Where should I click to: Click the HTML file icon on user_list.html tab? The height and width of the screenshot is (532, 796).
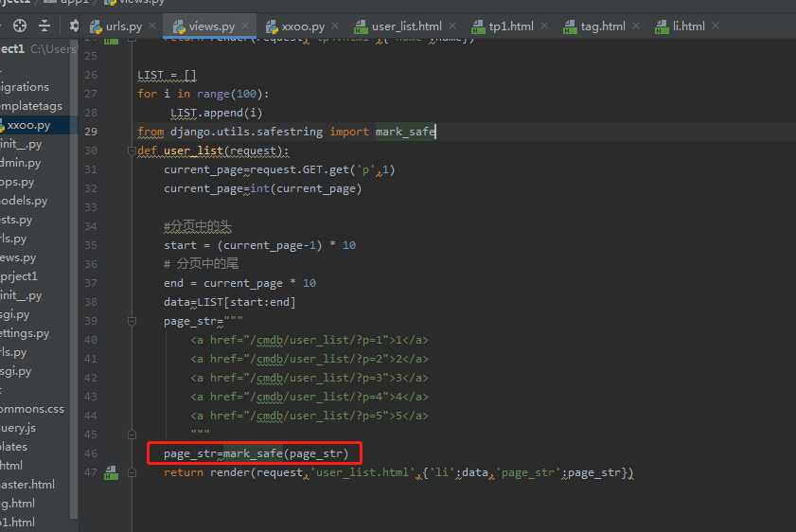[x=361, y=27]
